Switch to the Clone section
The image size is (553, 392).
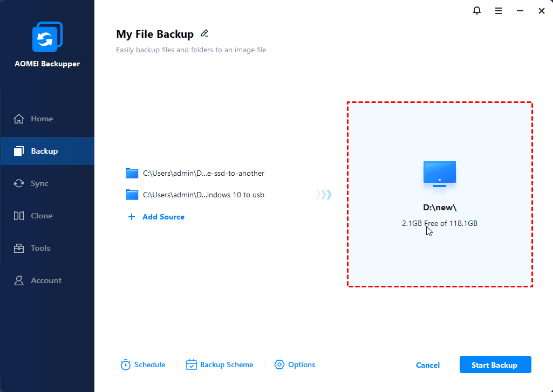coord(42,216)
